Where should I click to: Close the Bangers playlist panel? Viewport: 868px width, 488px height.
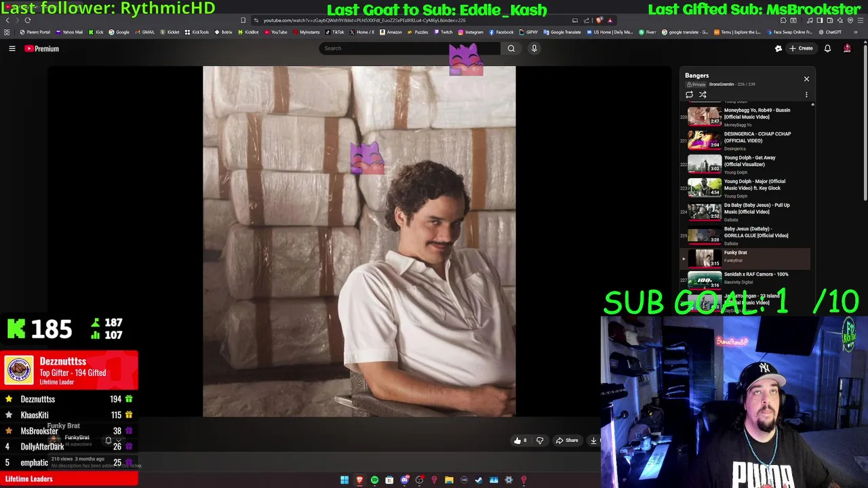[x=806, y=79]
